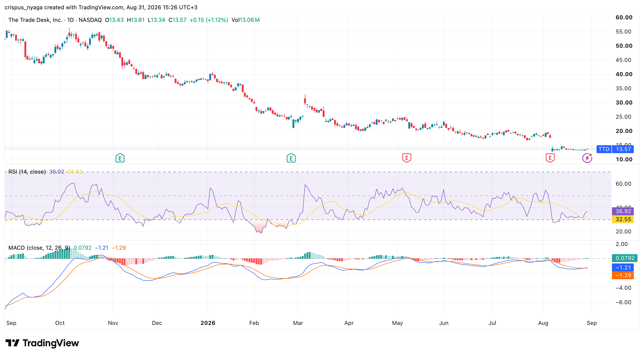Click the purple 36.92 RSI axis tag

pos(623,211)
